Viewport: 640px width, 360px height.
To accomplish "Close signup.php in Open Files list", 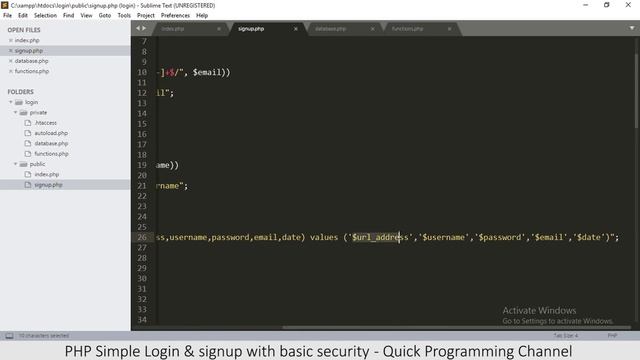I will [11, 51].
